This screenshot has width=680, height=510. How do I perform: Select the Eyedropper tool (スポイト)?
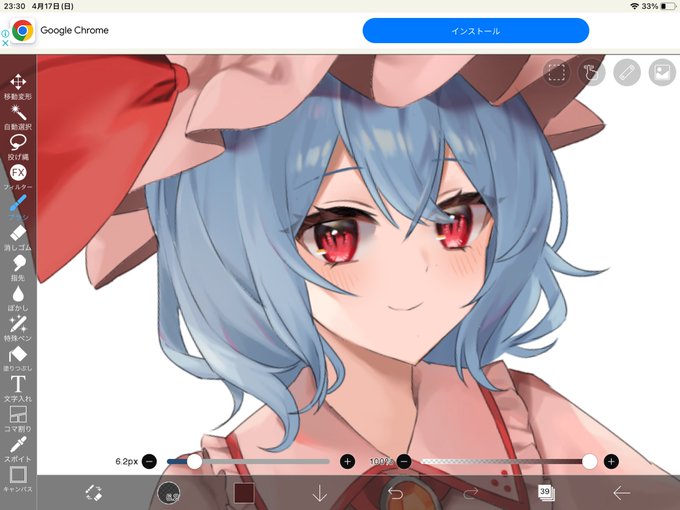click(18, 449)
